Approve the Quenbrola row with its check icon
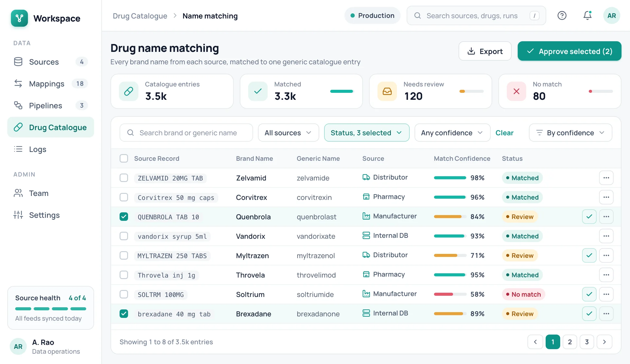 589,217
